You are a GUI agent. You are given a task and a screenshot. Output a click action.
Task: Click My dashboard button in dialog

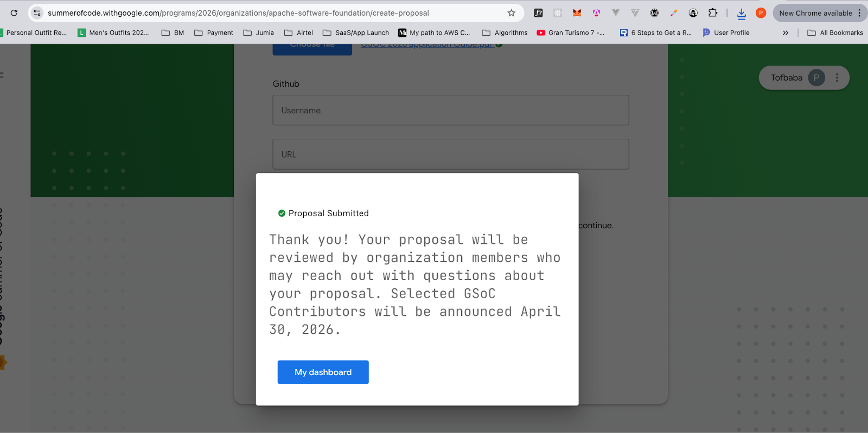[x=323, y=372]
